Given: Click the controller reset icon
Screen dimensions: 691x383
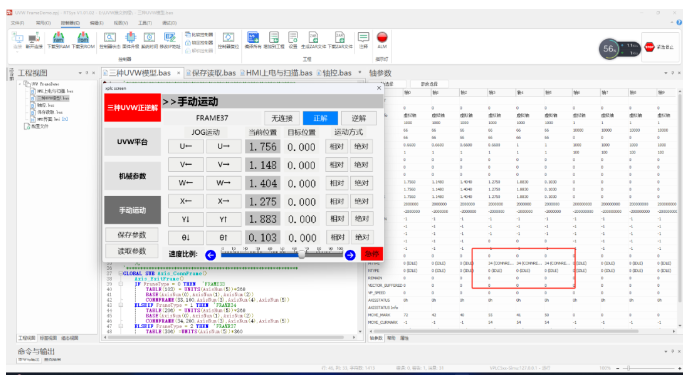Looking at the screenshot, I should pos(228,38).
